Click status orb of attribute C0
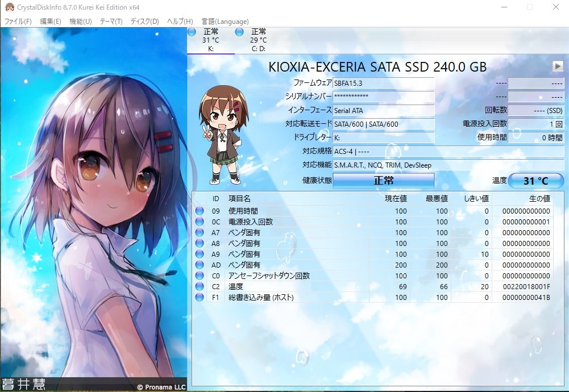The width and height of the screenshot is (569, 392). click(199, 276)
